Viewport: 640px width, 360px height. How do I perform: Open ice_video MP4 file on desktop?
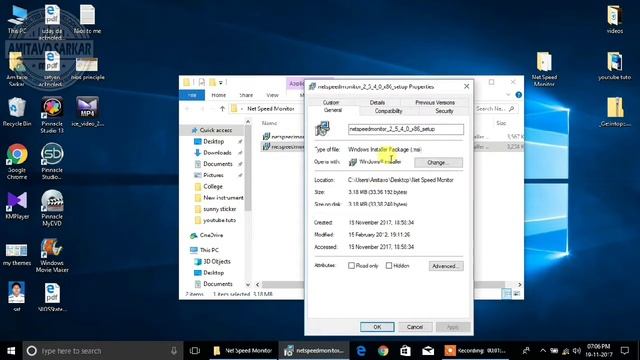(87, 112)
